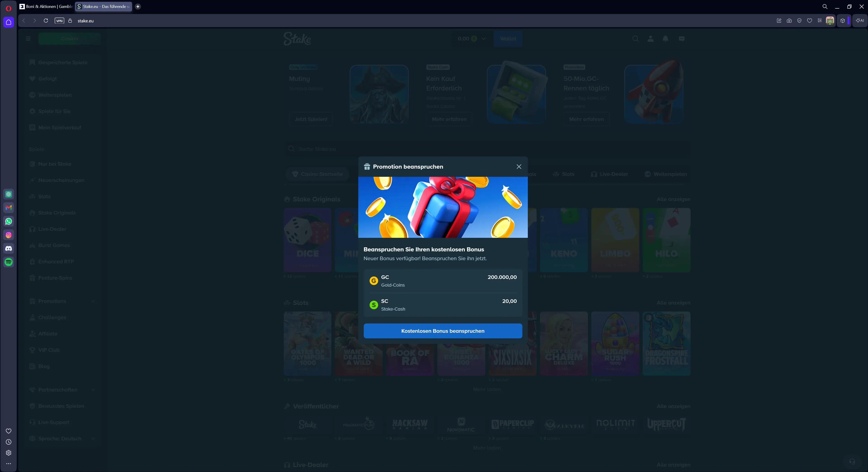Open Discord in the Opera sidebar

click(9, 248)
